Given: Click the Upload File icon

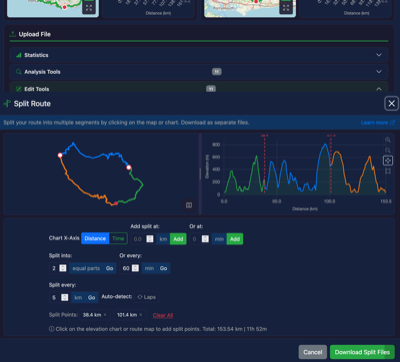Looking at the screenshot, I should pos(13,34).
